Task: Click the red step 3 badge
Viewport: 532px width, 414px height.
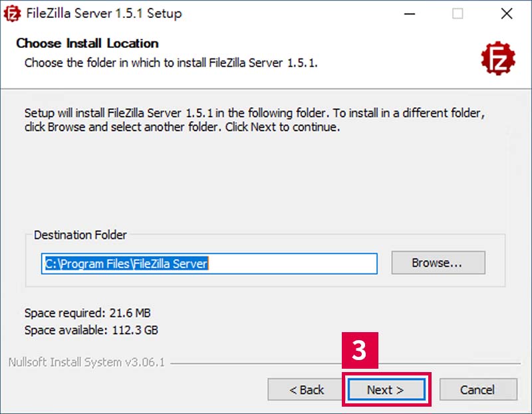Action: point(360,350)
